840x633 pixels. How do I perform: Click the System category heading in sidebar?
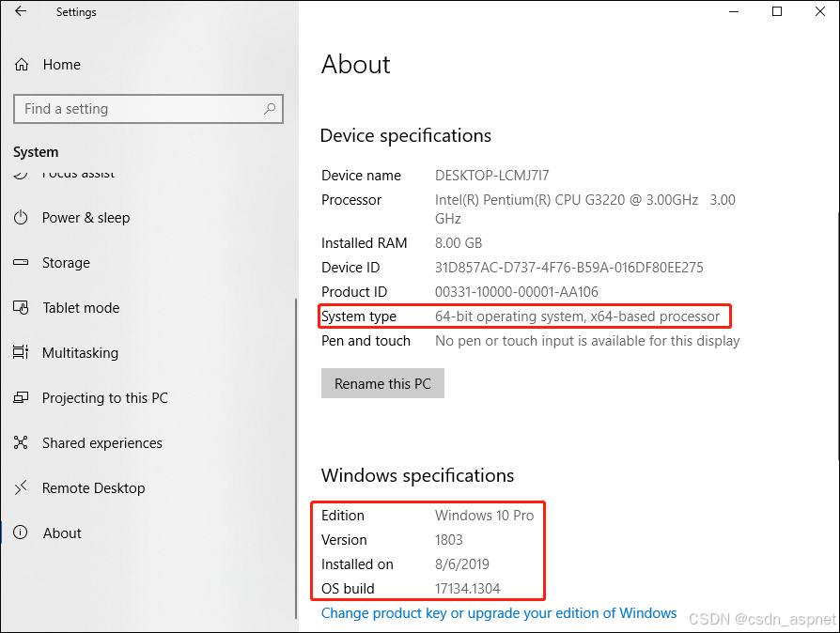(x=36, y=152)
